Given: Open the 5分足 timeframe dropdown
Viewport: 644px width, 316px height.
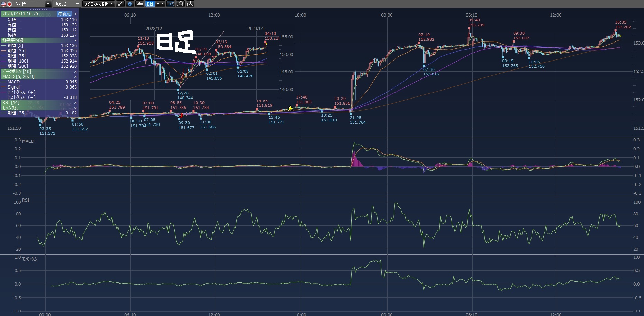Looking at the screenshot, I should [x=78, y=4].
